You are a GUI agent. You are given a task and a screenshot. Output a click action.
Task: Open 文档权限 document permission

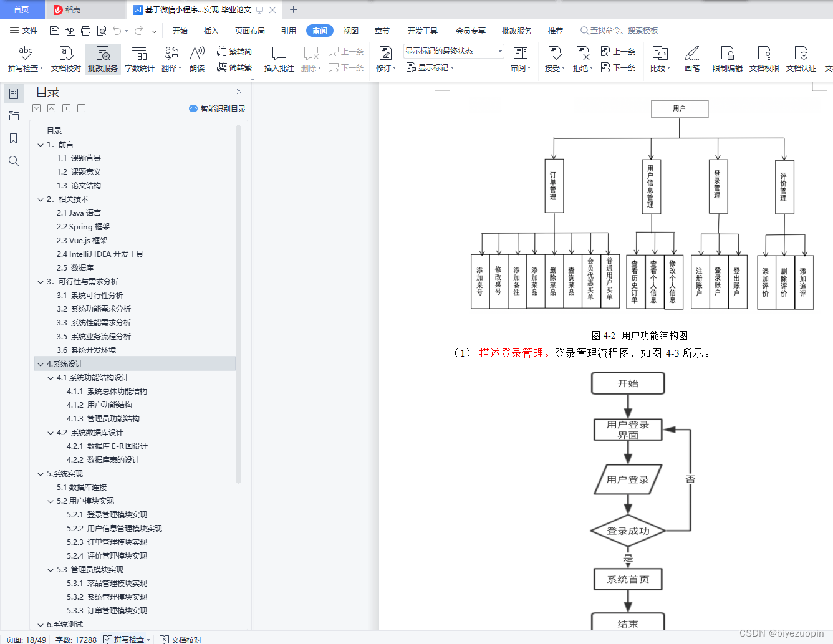coord(764,59)
